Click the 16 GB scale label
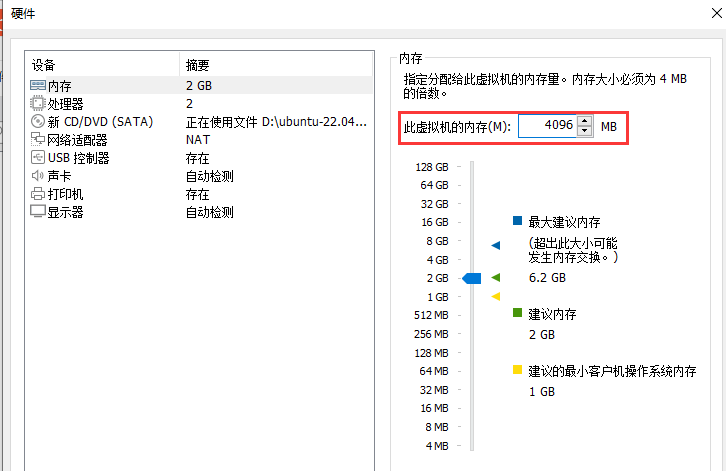726x471 pixels. (435, 222)
